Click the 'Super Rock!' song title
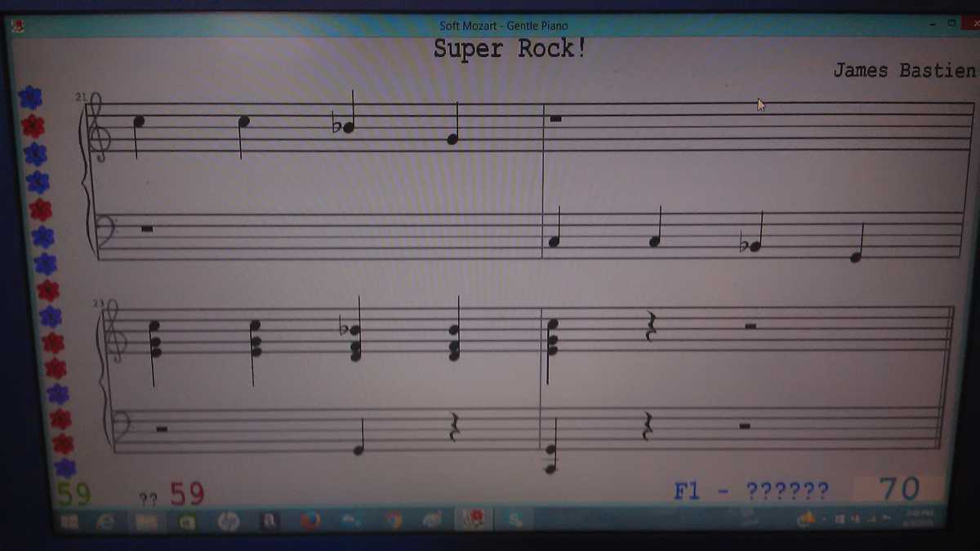This screenshot has width=980, height=551. [x=510, y=48]
